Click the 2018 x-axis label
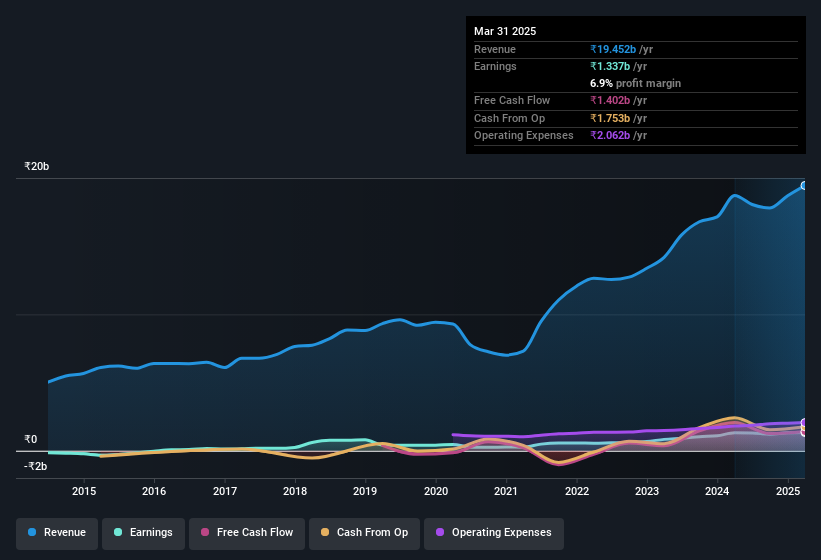The image size is (821, 560). [295, 491]
